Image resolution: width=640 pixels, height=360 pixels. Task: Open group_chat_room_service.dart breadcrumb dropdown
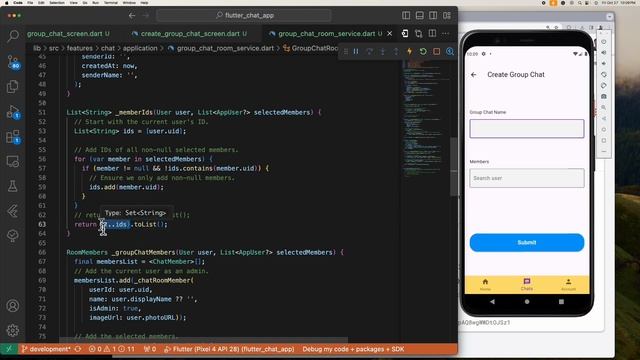tap(225, 48)
